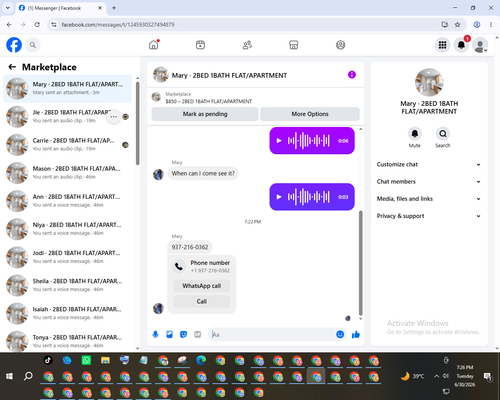Image resolution: width=500 pixels, height=400 pixels.
Task: Open TikTok from the taskbar
Action: click(x=48, y=360)
